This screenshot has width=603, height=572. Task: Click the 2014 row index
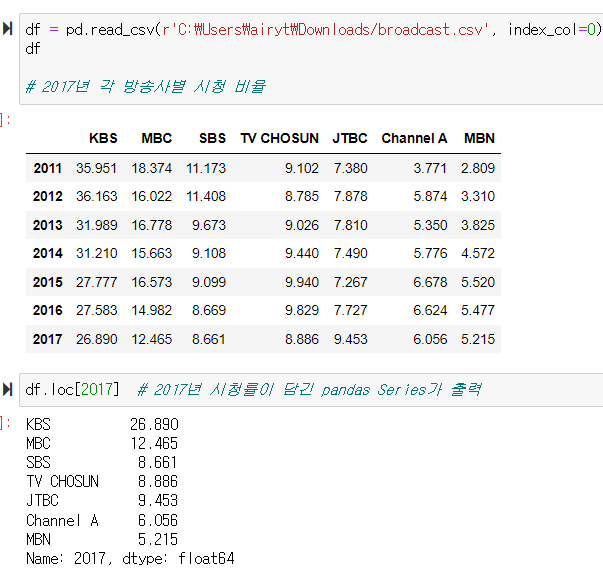click(x=48, y=253)
